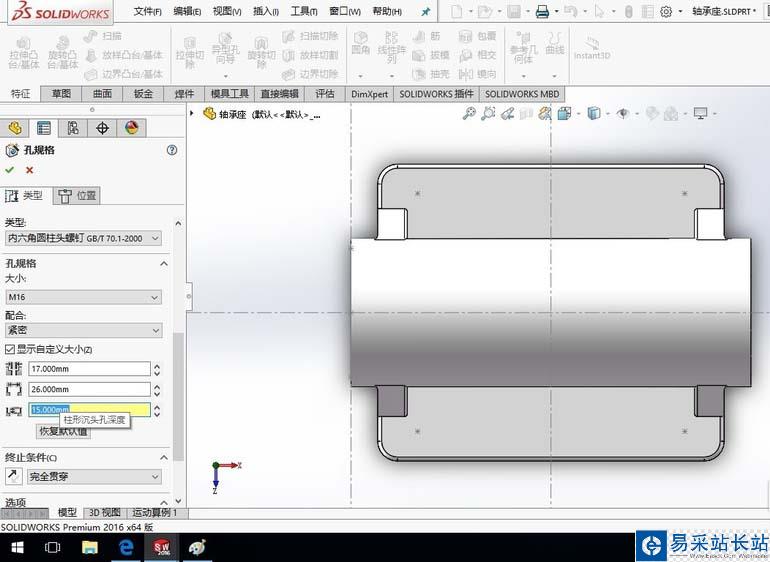
Task: Click the green checkmark to confirm hole
Action: tap(11, 170)
